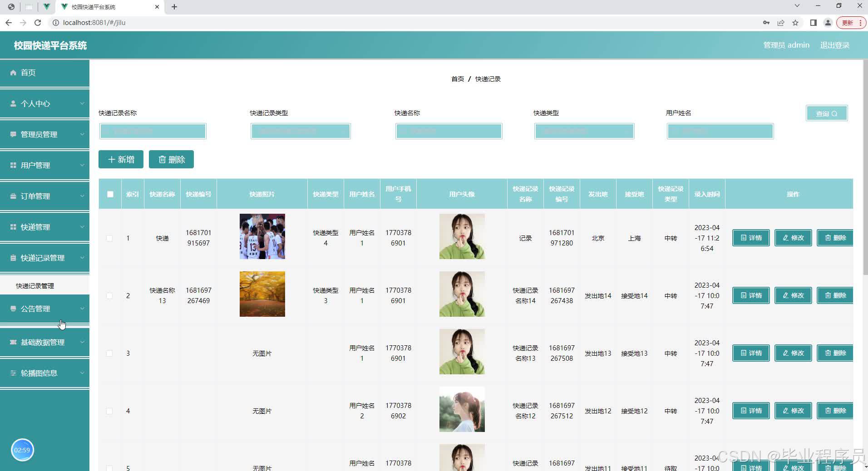The height and width of the screenshot is (471, 868).
Task: Click the home icon beside 首页
Action: (x=13, y=73)
